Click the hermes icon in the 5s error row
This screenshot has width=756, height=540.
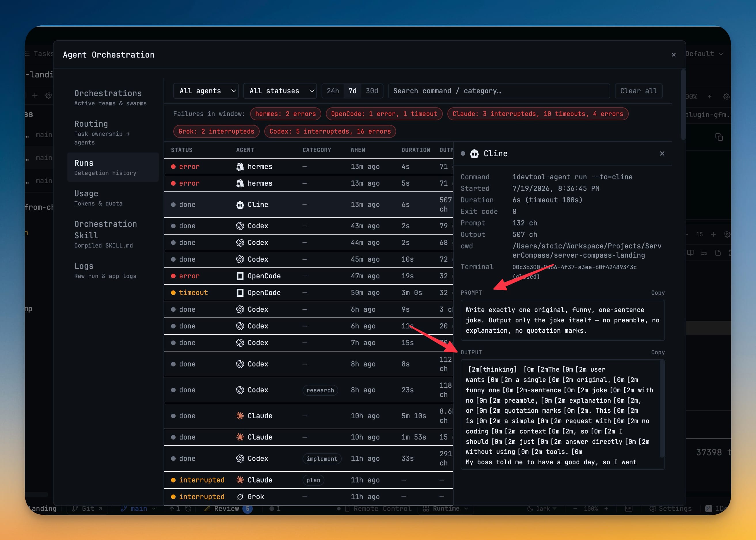[x=240, y=183]
